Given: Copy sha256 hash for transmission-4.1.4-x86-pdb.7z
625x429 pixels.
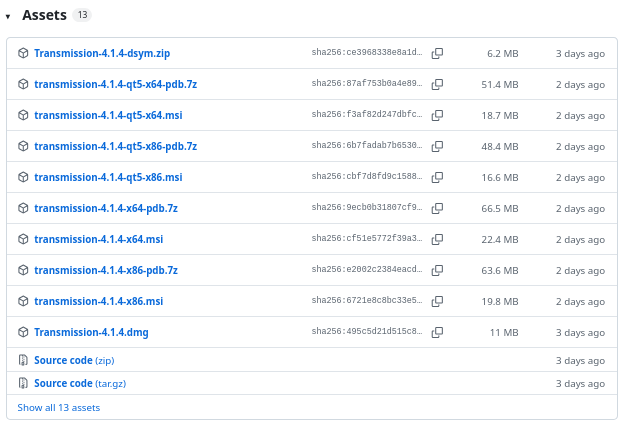Looking at the screenshot, I should point(437,270).
